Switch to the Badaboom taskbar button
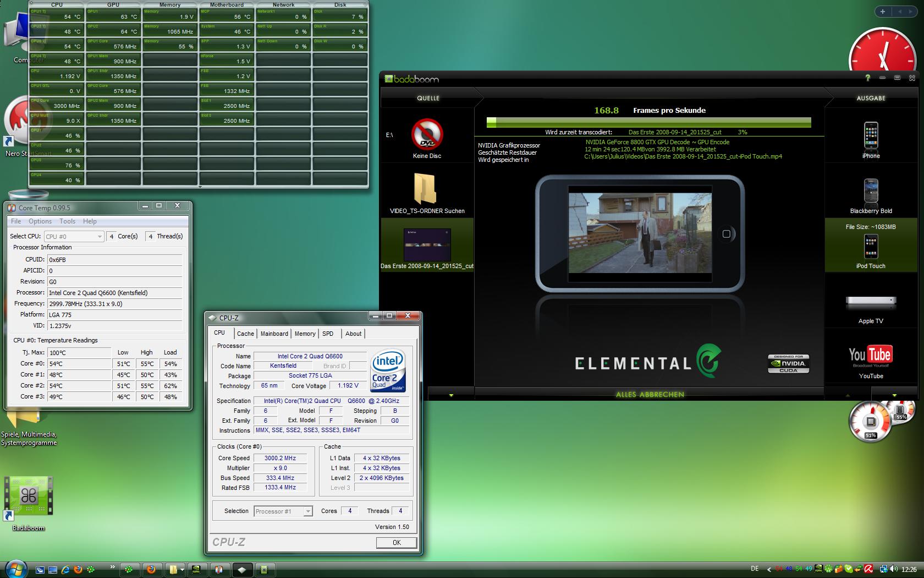 265,570
